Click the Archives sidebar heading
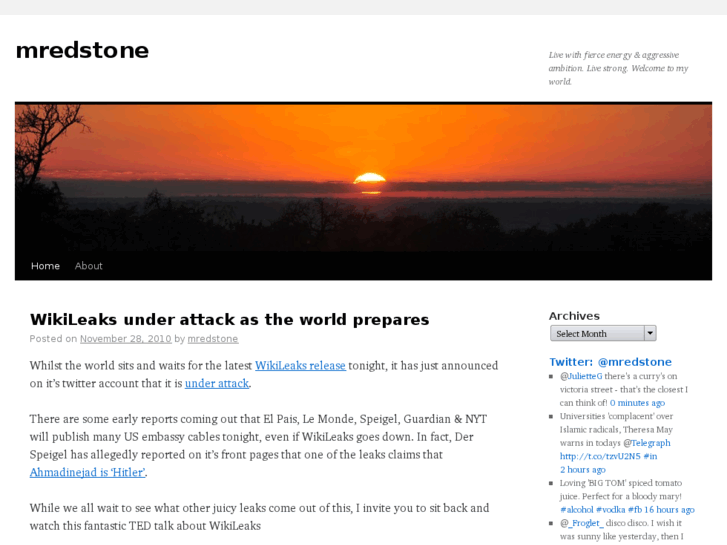Image resolution: width=727 pixels, height=545 pixels. (574, 316)
